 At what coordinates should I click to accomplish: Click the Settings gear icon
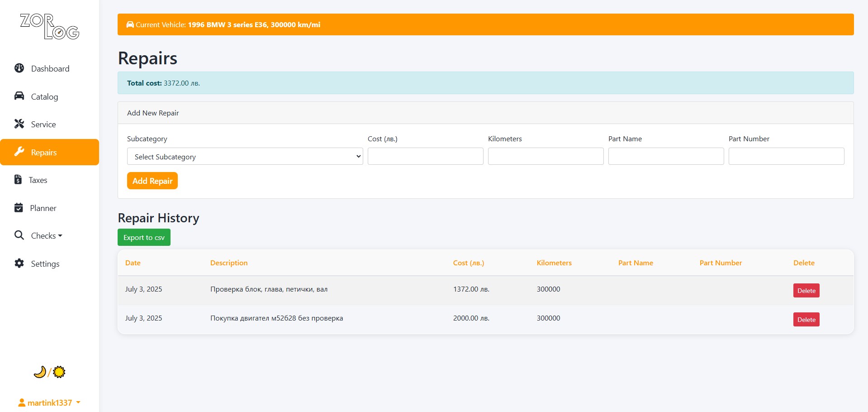(x=19, y=263)
